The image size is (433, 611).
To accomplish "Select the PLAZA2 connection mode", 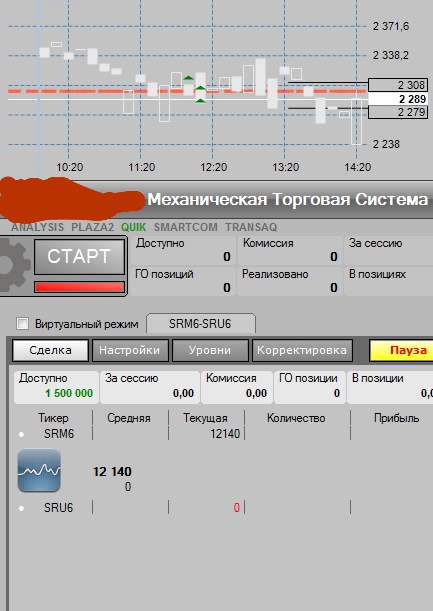I will click(x=92, y=227).
